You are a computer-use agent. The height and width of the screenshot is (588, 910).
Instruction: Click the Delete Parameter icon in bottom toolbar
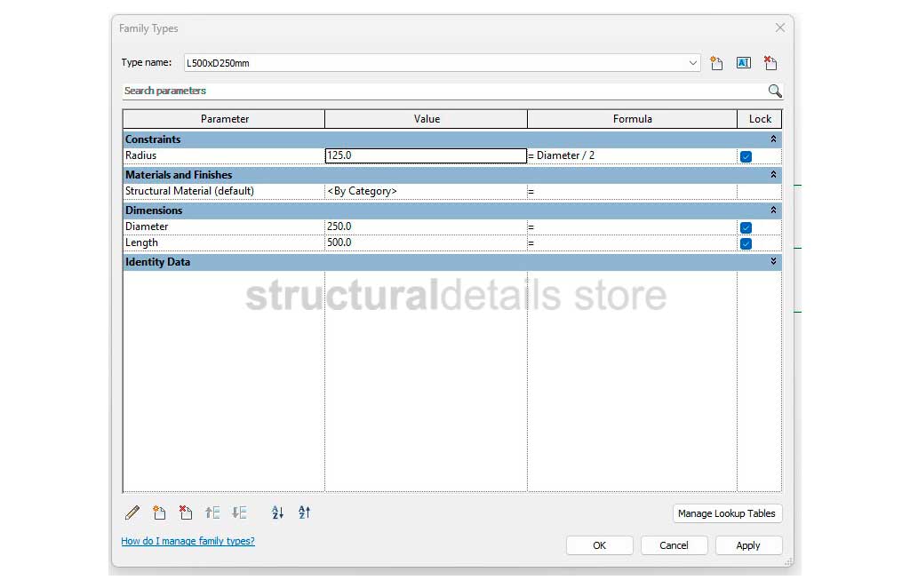click(x=185, y=513)
